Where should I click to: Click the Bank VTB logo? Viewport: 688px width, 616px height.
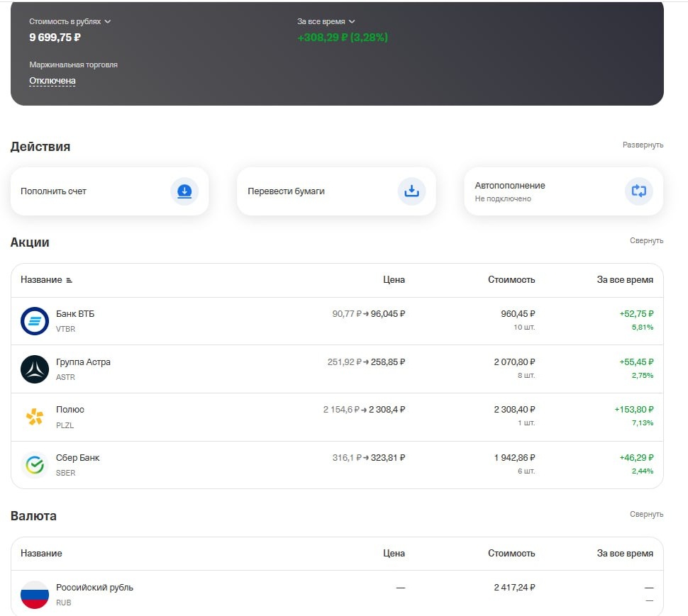(x=35, y=321)
